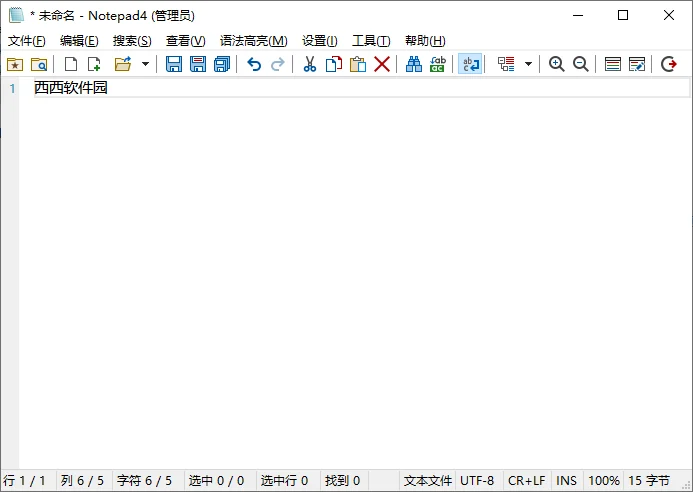Toggle INS insert mode in status bar

click(x=566, y=481)
